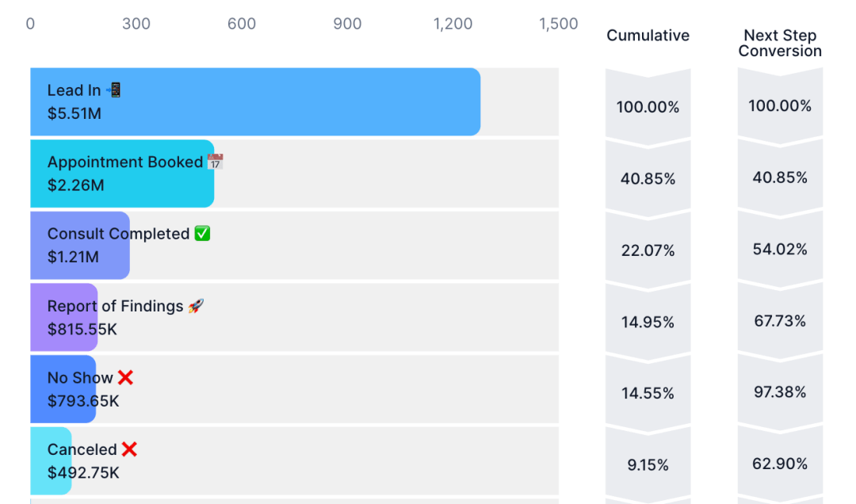Select the Appointment Booked cyan bar

122,174
